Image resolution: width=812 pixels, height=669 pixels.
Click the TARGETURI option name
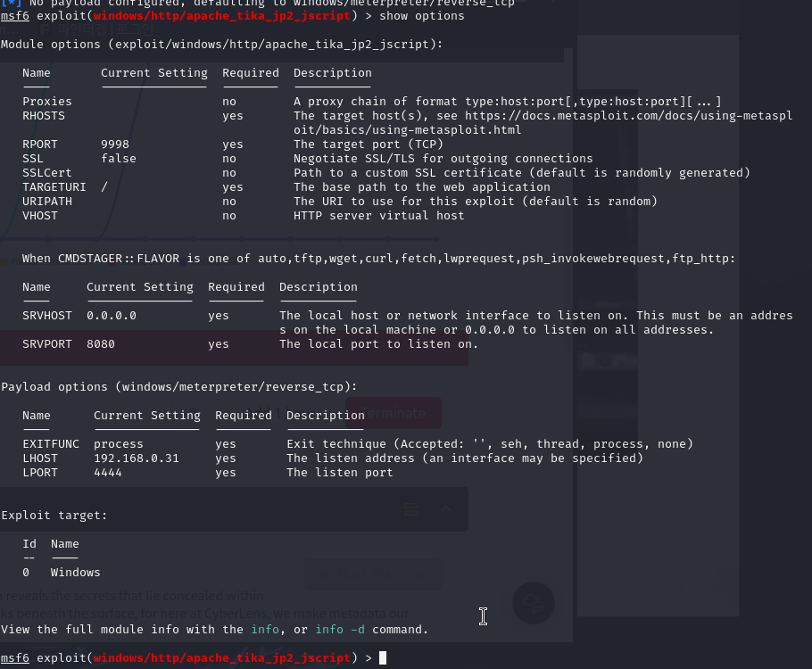[x=54, y=187]
